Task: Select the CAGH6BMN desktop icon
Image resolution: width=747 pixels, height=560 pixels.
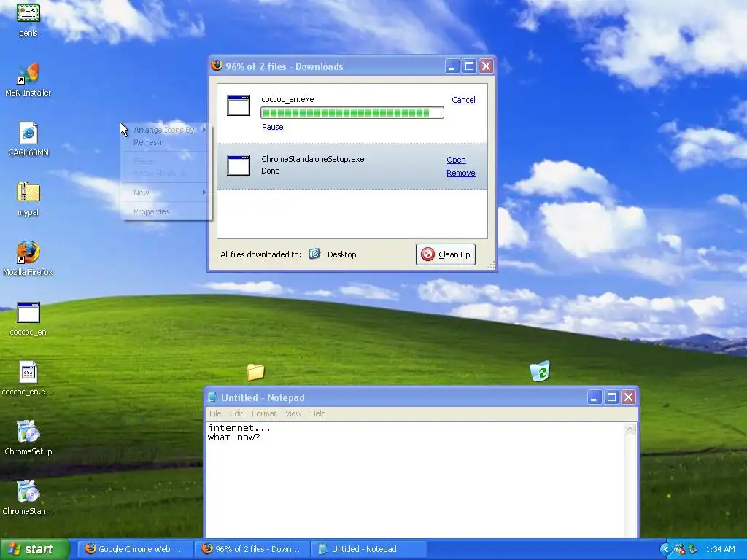Action: (x=28, y=139)
